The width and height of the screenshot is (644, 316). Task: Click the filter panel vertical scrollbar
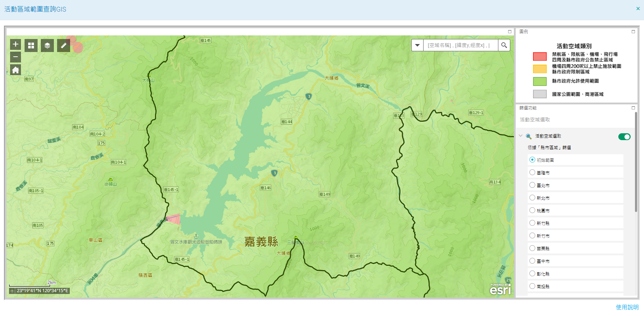[636, 163]
